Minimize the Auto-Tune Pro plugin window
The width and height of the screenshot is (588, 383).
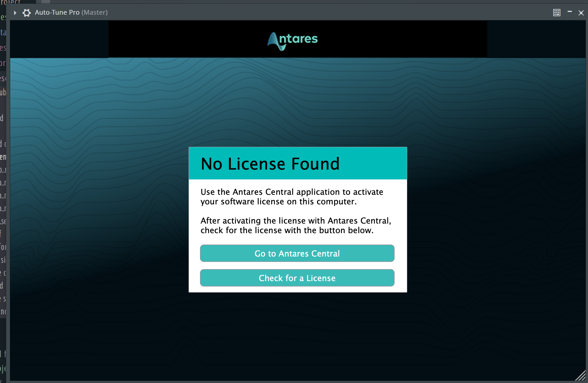[569, 12]
